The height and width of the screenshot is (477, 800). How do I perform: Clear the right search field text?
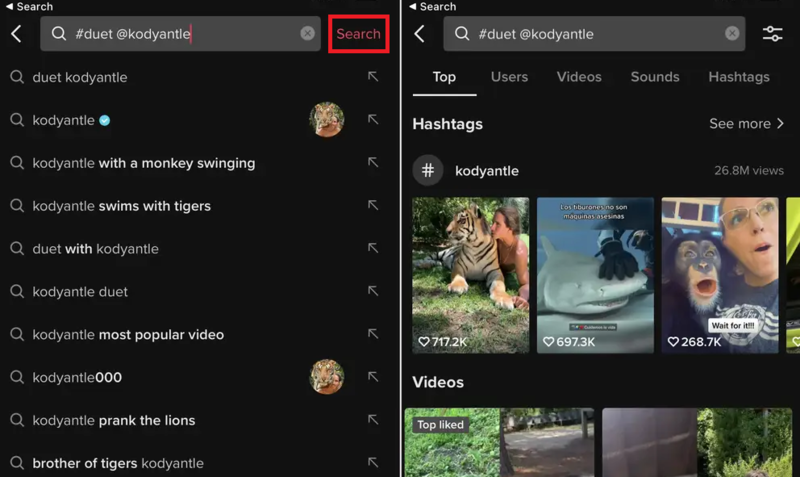(732, 34)
